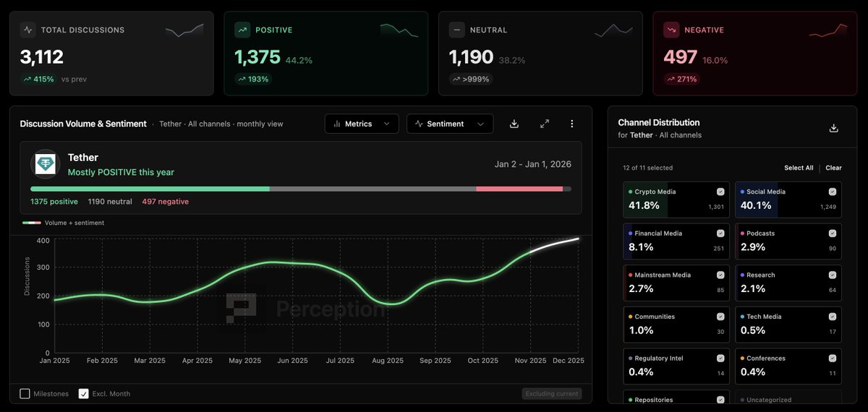The width and height of the screenshot is (868, 412).
Task: Click the '1375 positive' label
Action: click(x=54, y=202)
